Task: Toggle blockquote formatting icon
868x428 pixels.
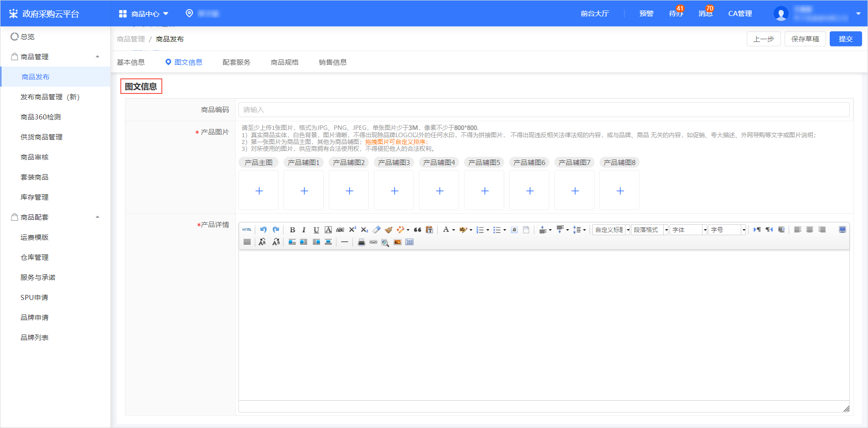Action: pos(417,230)
